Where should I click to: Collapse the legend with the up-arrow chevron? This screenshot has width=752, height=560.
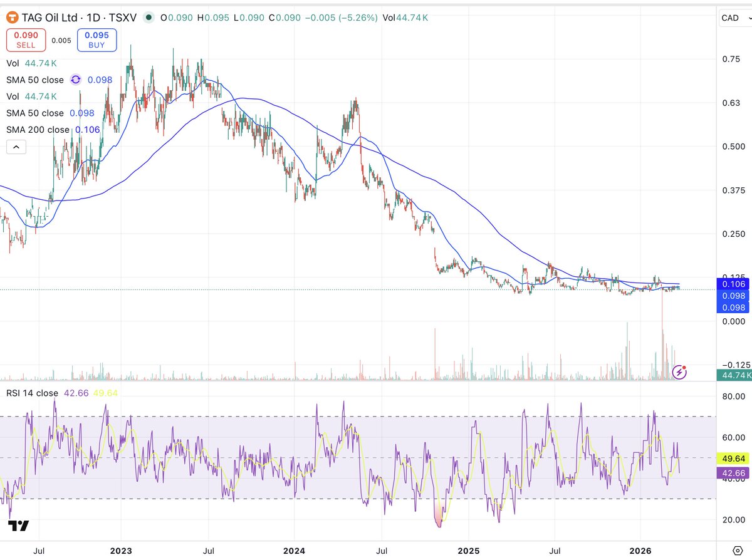tap(16, 147)
